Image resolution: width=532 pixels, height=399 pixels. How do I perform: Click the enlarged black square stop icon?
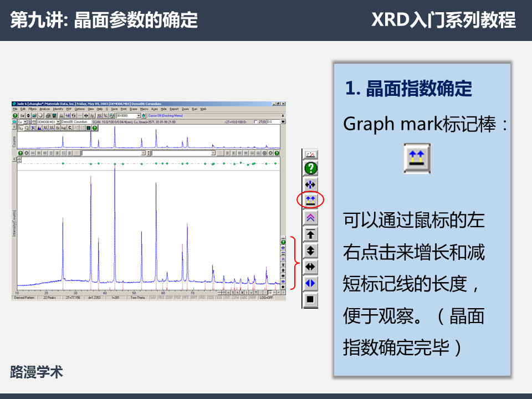(310, 299)
